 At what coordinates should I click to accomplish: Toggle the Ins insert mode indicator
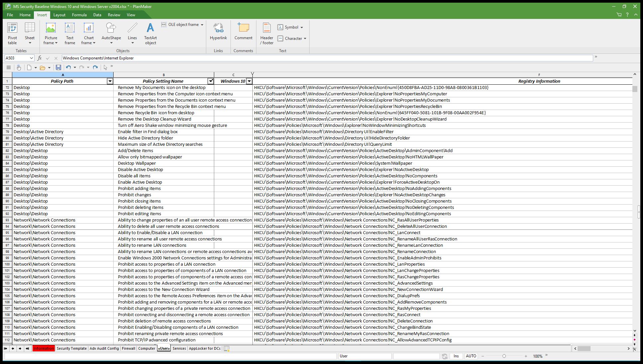456,356
